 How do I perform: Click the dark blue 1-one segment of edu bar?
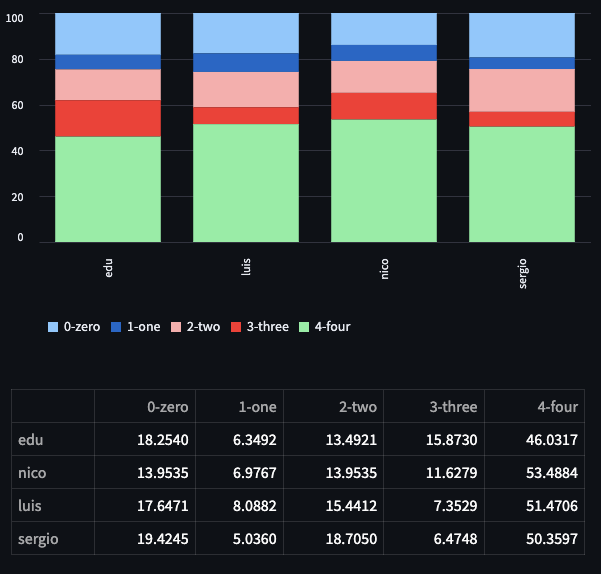click(108, 62)
